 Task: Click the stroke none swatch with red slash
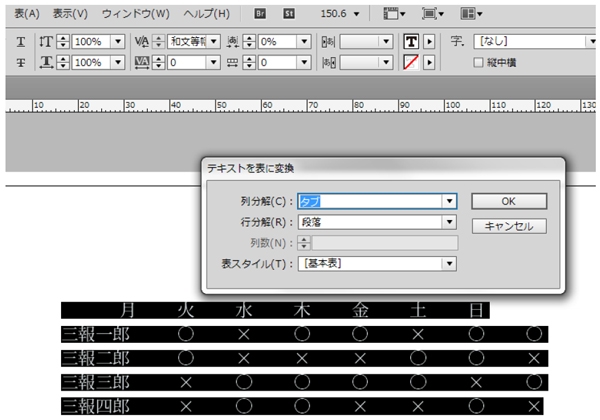(x=411, y=62)
